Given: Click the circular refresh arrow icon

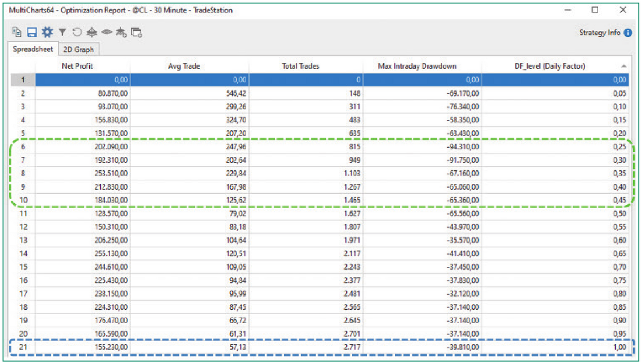Looking at the screenshot, I should [x=77, y=32].
